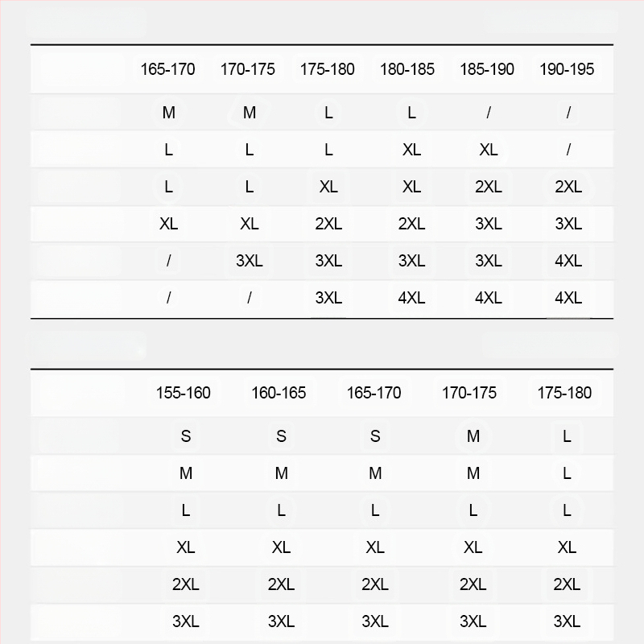The image size is (644, 644).
Task: Click the M cell under 155-160
Action: 186,473
